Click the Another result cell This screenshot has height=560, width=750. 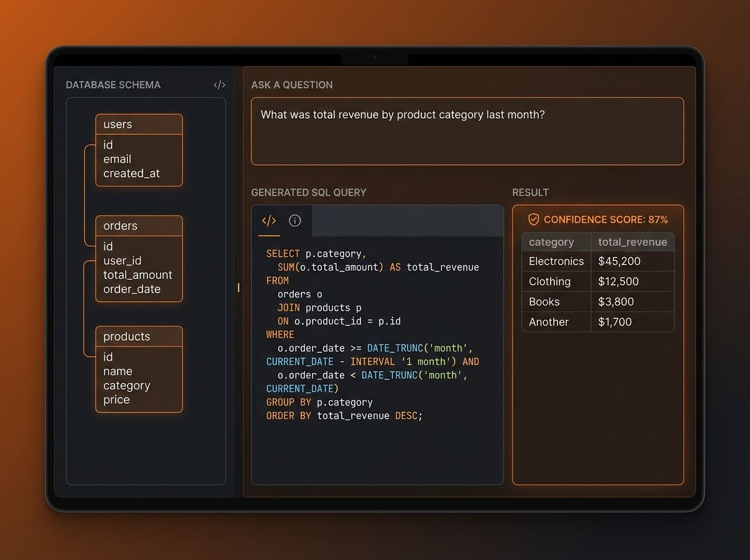[557, 322]
